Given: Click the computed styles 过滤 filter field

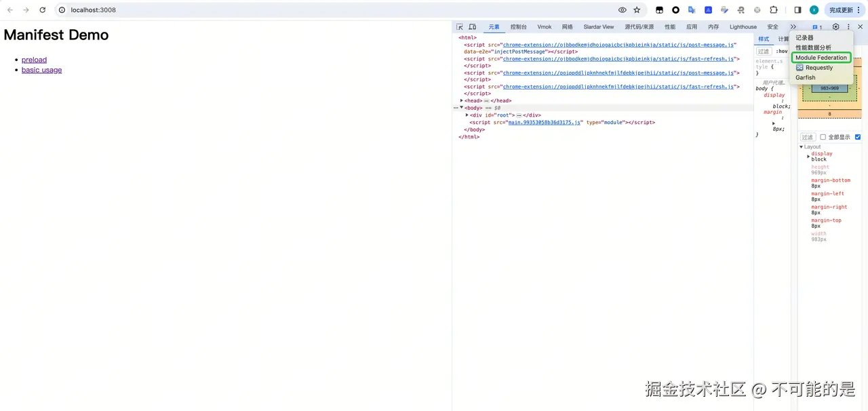Looking at the screenshot, I should pos(808,137).
